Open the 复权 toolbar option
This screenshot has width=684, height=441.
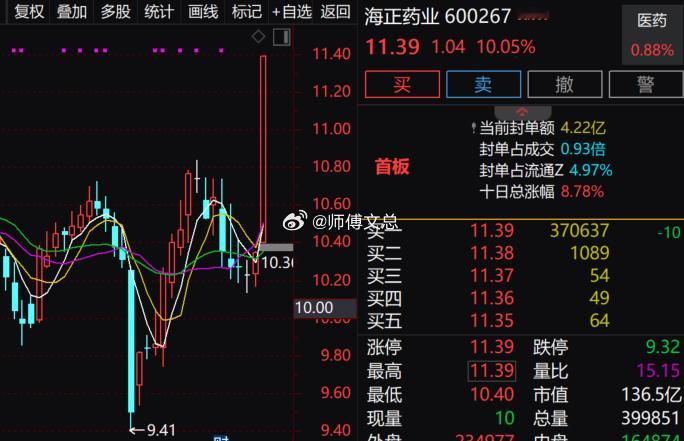pos(29,12)
